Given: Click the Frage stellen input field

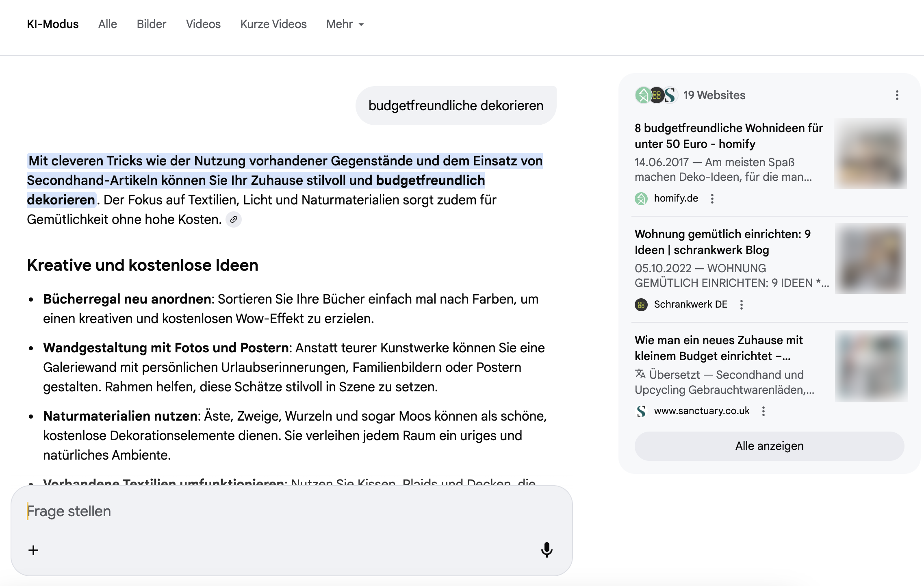Looking at the screenshot, I should pos(163,511).
